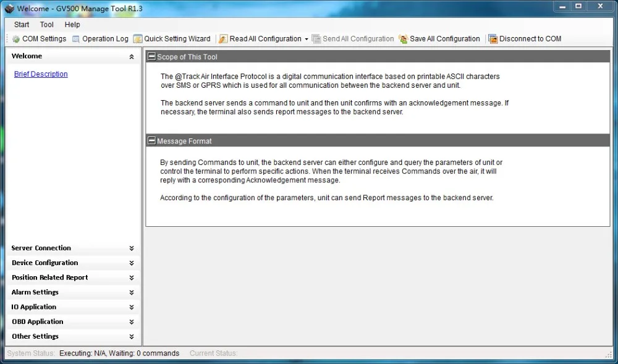Screen dimensions: 618x364
Task: Click the GV500 app icon in title bar
Action: coord(9,9)
